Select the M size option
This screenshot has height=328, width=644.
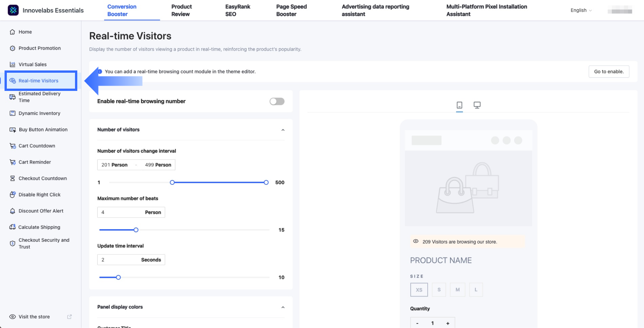[458, 290]
